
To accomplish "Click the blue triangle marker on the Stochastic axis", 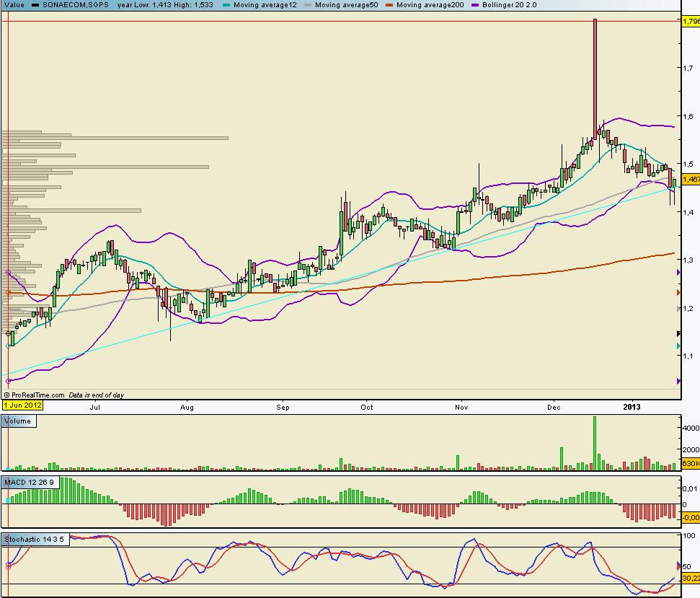I will tap(679, 565).
